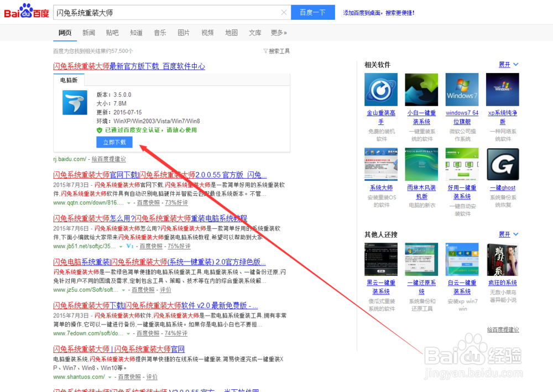This screenshot has height=392, width=553.
Task: Switch to the 知道 tab
Action: pyautogui.click(x=136, y=33)
